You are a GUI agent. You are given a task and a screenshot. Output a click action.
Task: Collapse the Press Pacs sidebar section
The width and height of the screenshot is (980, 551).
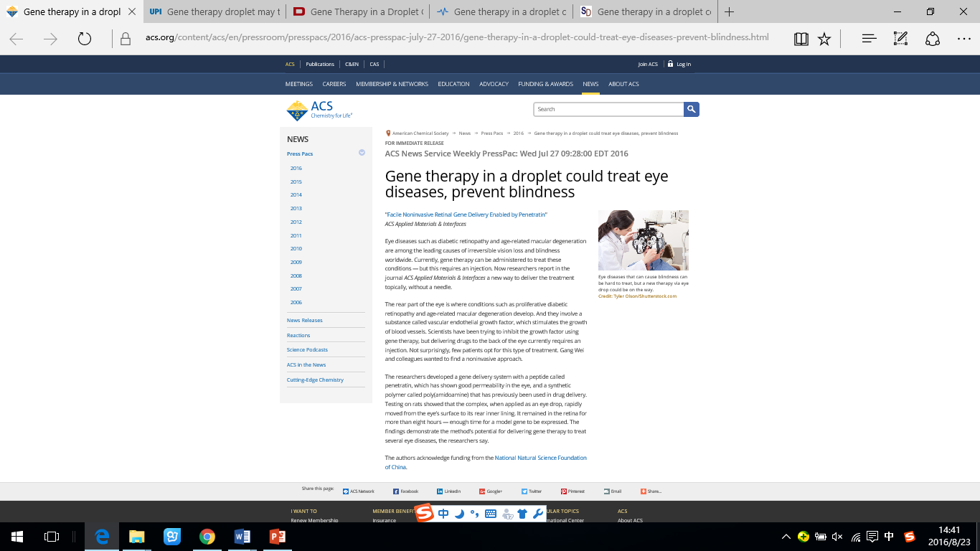tap(362, 153)
